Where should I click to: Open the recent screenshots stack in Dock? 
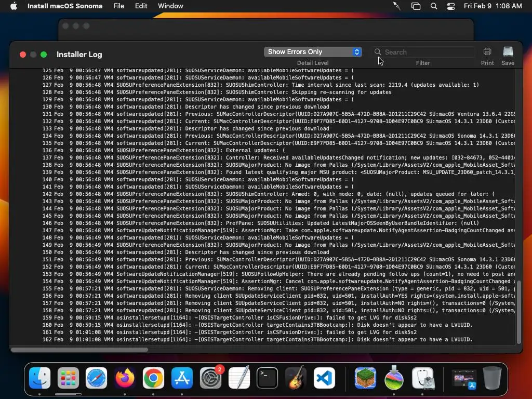coord(464,379)
